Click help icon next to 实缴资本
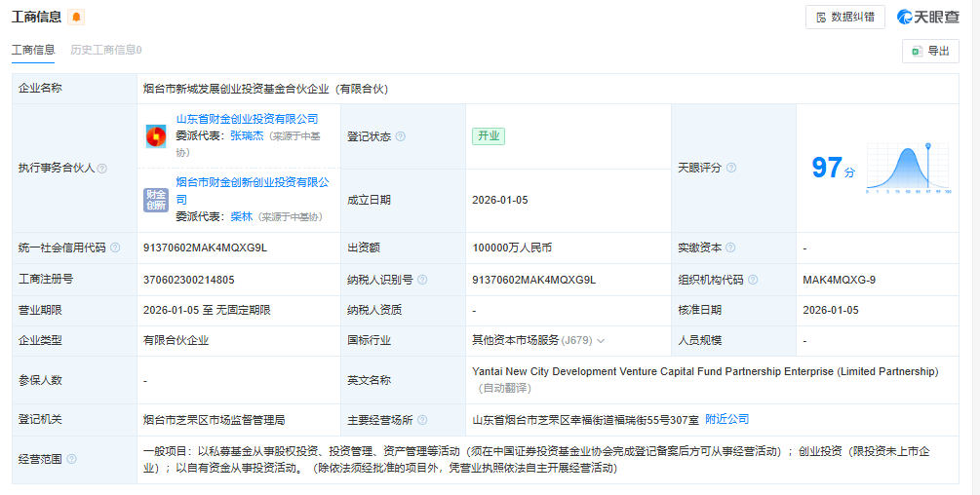Screen dimensions: 980x495 730,248
